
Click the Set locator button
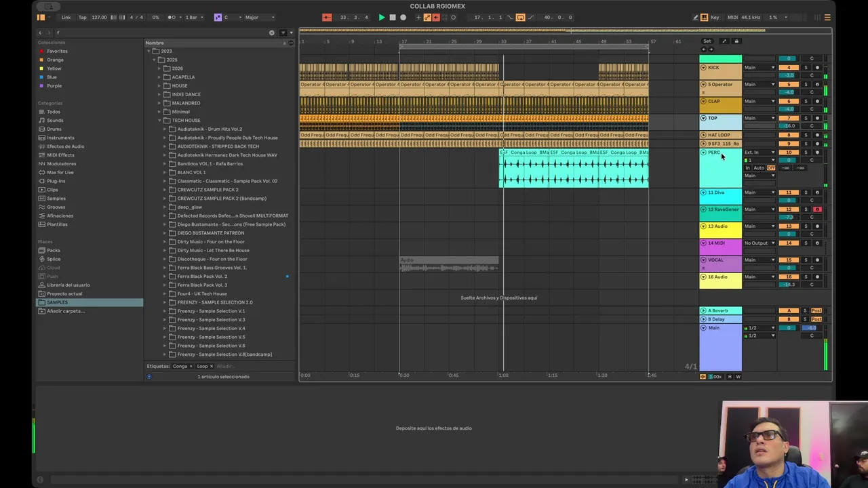(x=707, y=41)
